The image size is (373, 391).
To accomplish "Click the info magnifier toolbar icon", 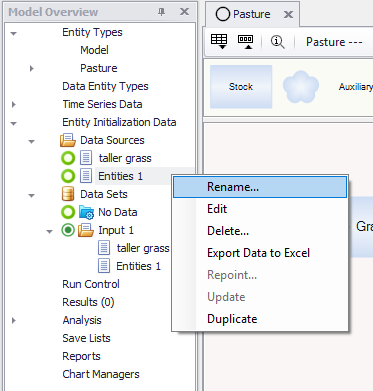I will (x=277, y=42).
